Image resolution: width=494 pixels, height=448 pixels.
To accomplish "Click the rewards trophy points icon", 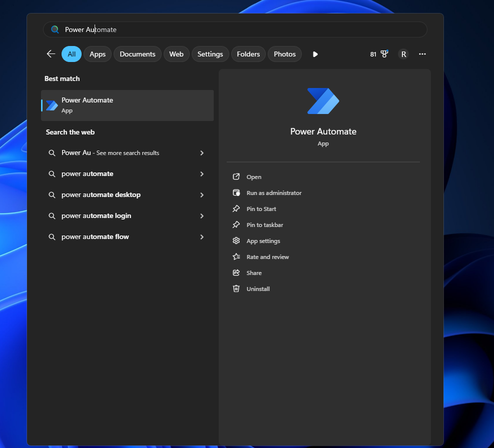I will click(384, 54).
